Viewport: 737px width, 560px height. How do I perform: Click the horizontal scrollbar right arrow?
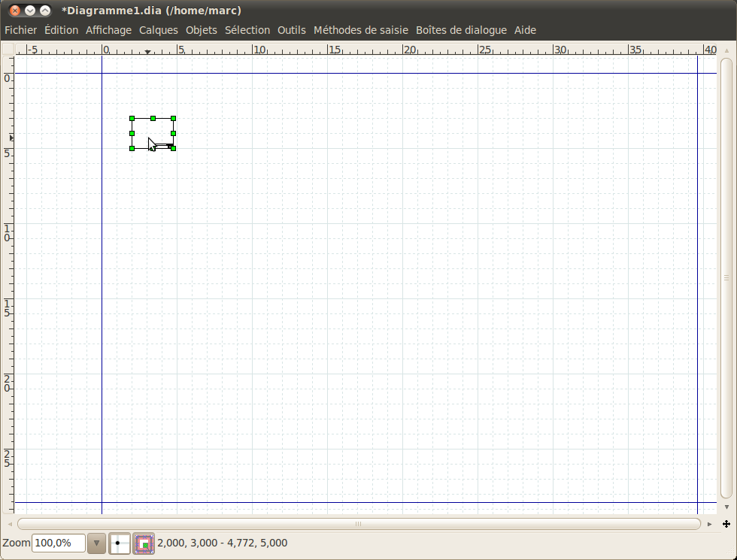710,524
